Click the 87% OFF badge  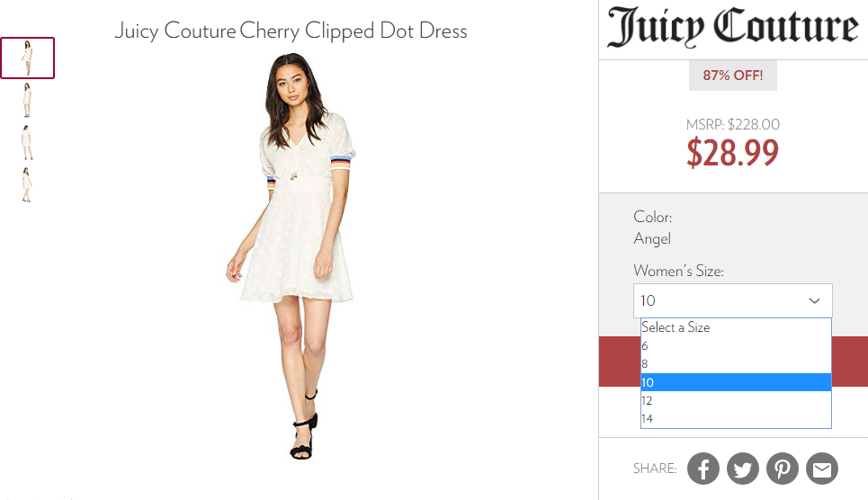click(x=733, y=76)
